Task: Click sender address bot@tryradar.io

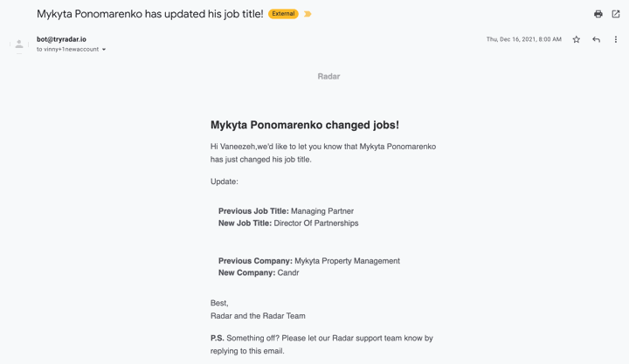Action: point(61,39)
